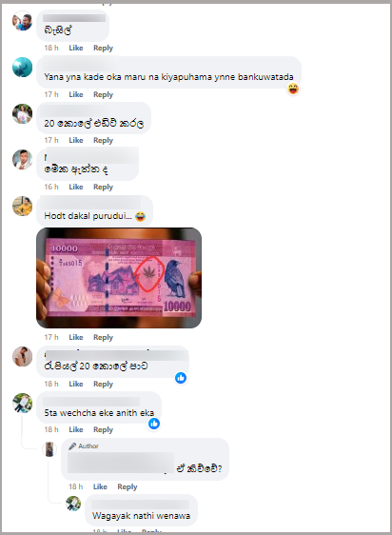
Task: Open the author's small avatar in the reply thread
Action: point(49,449)
